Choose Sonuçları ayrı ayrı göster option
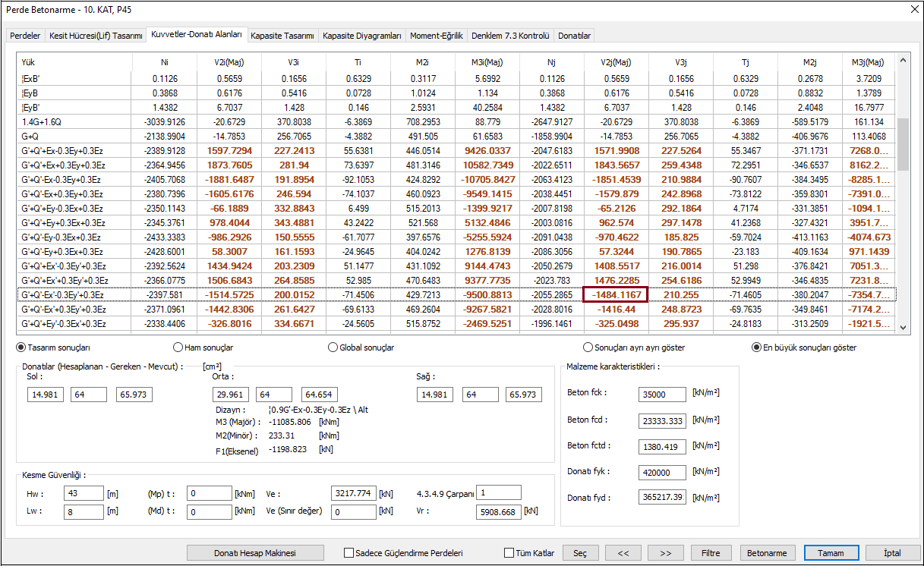Viewport: 924px width, 566px height. (x=588, y=347)
